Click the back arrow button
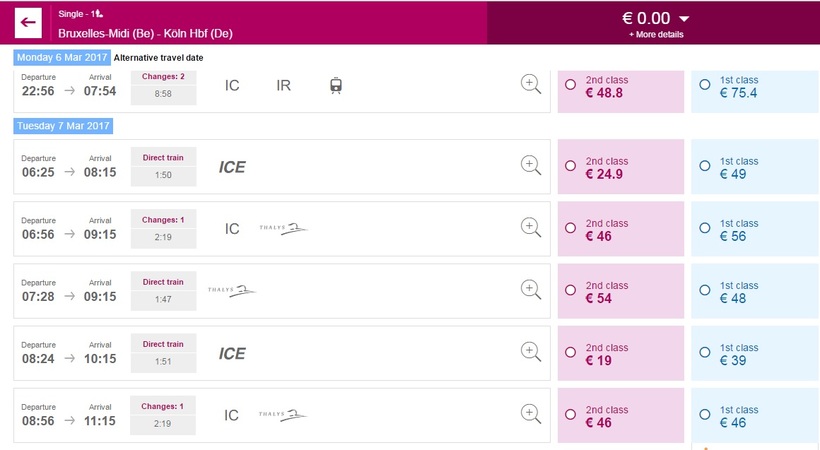The image size is (820, 450). tap(28, 22)
